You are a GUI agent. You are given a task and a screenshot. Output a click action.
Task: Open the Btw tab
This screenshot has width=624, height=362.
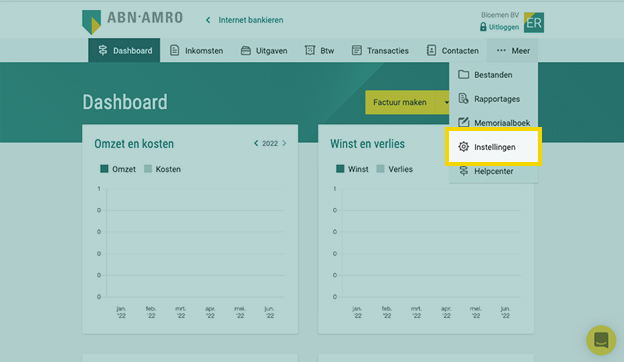click(320, 51)
